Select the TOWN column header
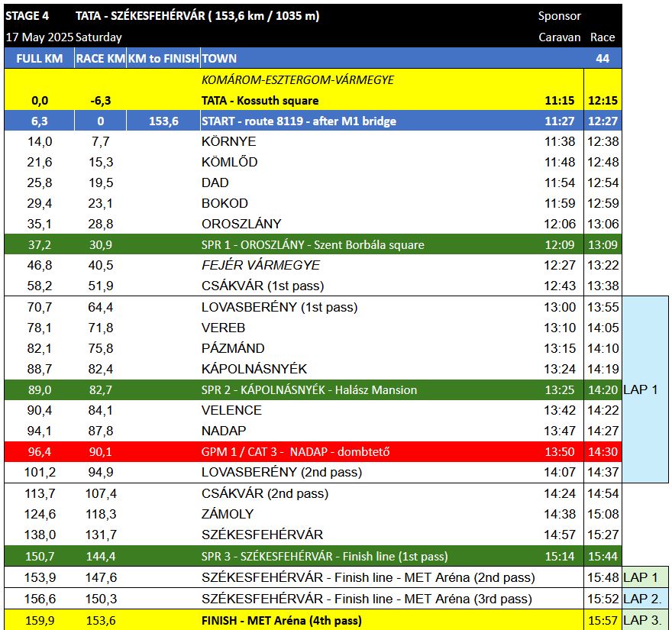This screenshot has width=672, height=630. click(219, 58)
